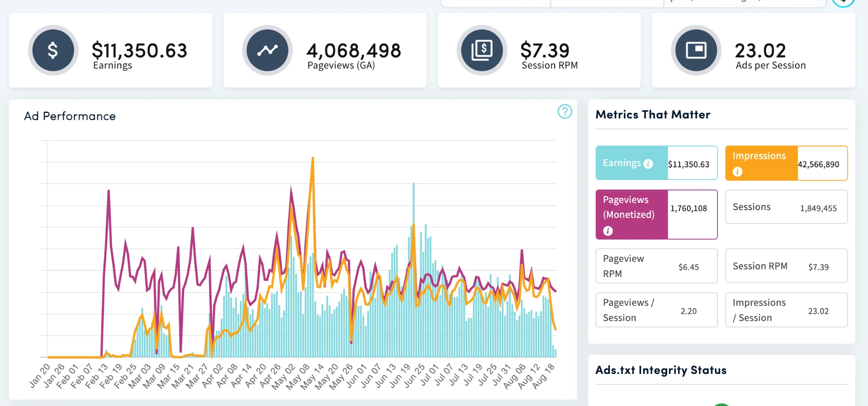
Task: Click the 23.02 Ads per Session card
Action: coord(754,50)
